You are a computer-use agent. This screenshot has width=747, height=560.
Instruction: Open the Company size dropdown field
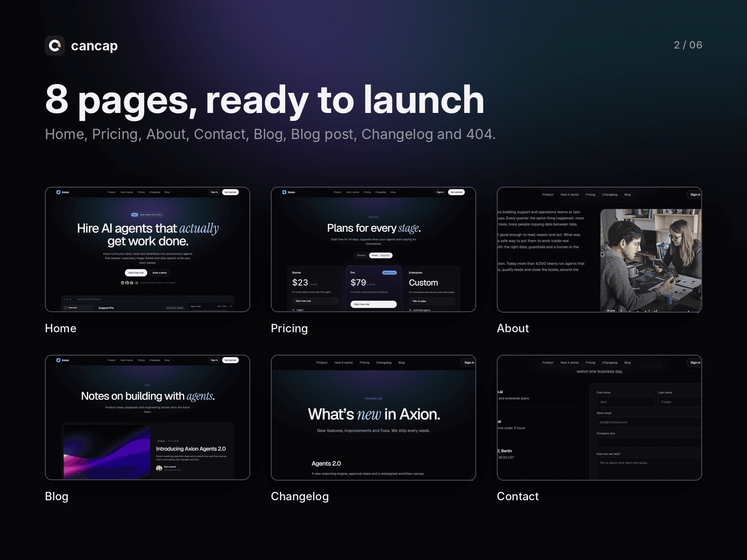coord(649,443)
